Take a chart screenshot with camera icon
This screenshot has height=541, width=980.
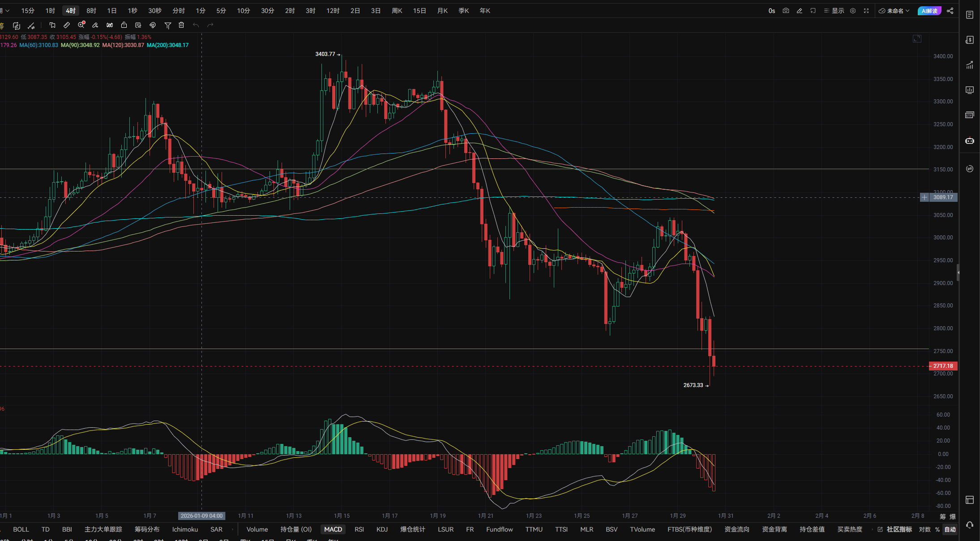[x=786, y=11]
